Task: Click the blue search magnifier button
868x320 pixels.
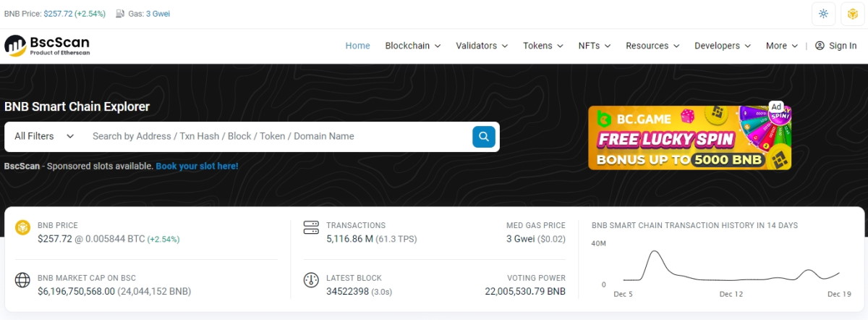Action: click(x=483, y=136)
